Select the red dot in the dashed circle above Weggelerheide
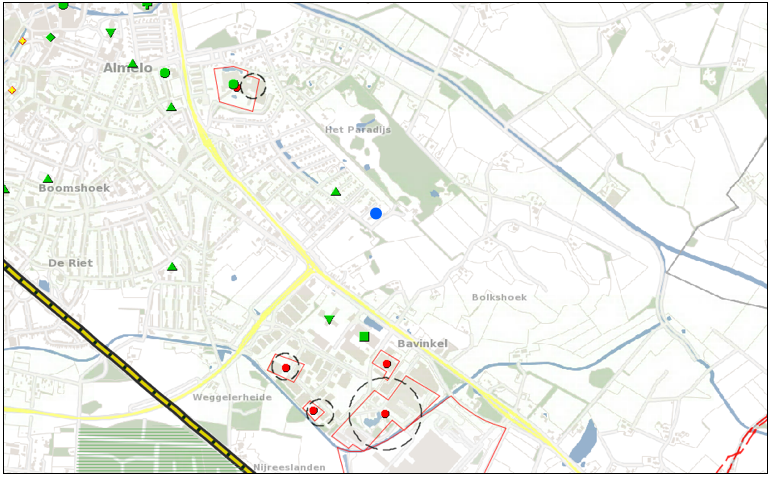 pos(286,368)
